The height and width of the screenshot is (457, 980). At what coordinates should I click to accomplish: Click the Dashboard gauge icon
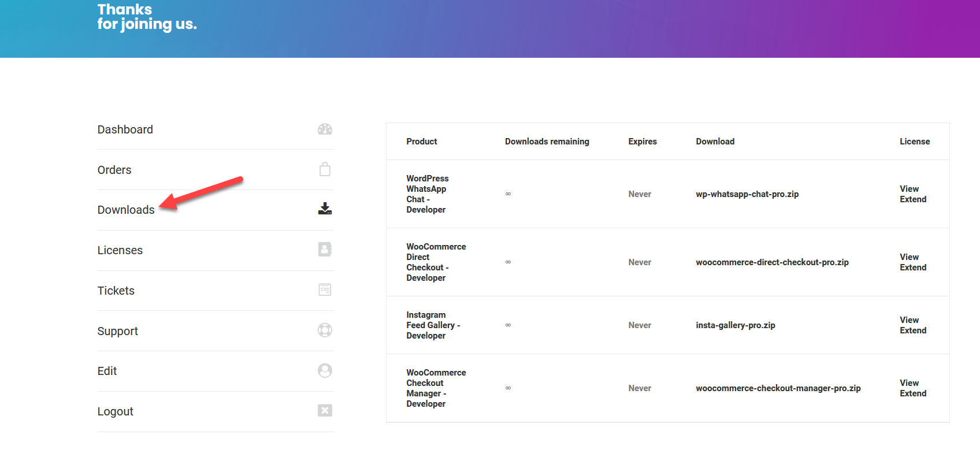(325, 129)
